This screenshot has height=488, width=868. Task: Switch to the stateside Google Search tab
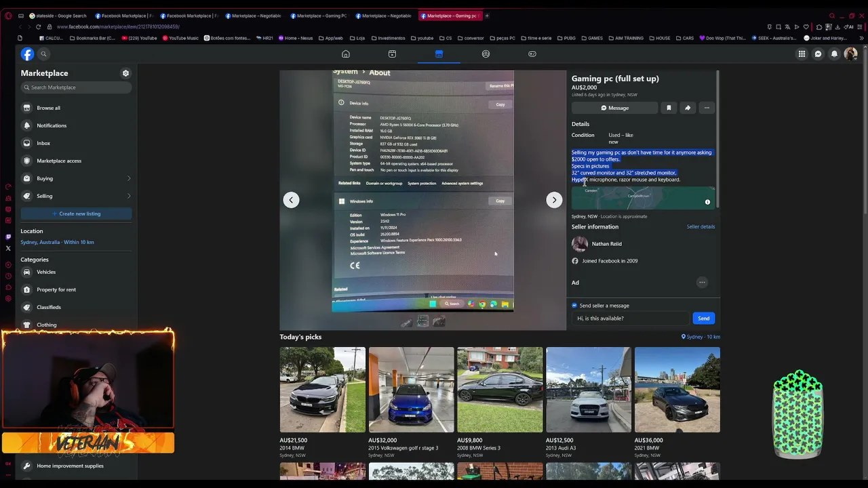pyautogui.click(x=58, y=16)
